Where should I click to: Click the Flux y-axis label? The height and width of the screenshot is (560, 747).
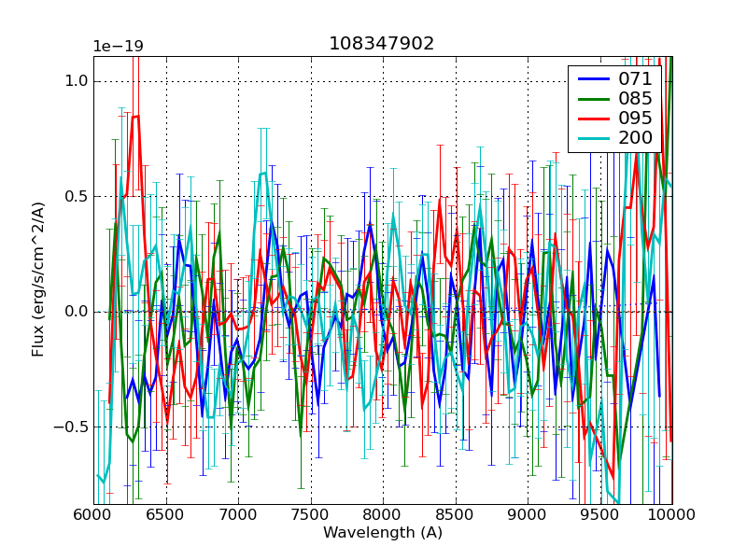38,280
